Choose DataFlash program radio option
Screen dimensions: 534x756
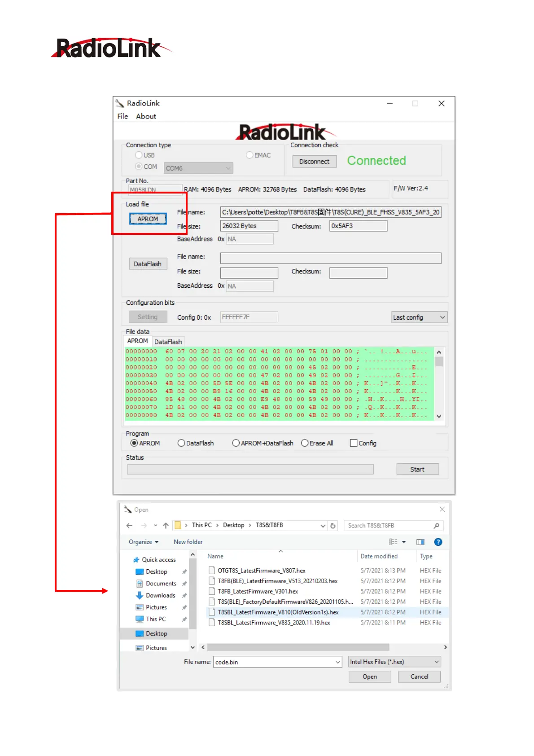(181, 443)
